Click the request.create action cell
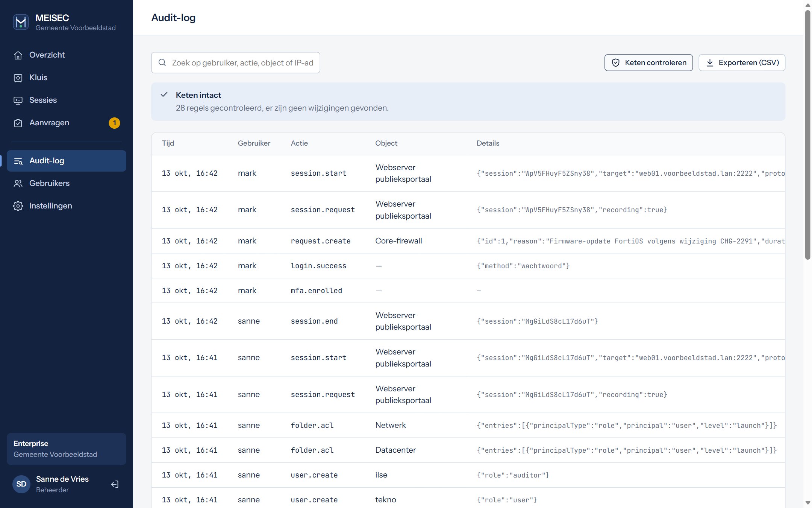 tap(321, 241)
